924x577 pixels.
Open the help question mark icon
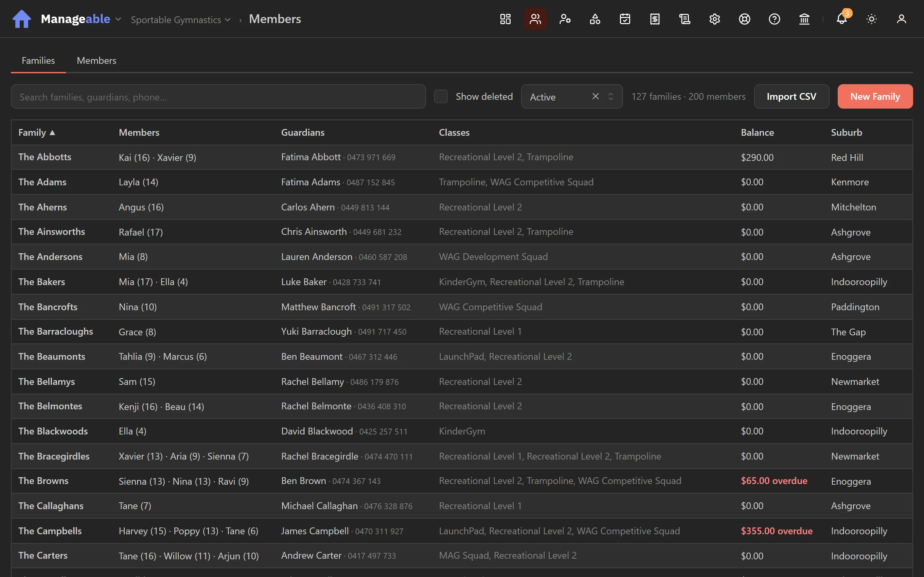774,19
